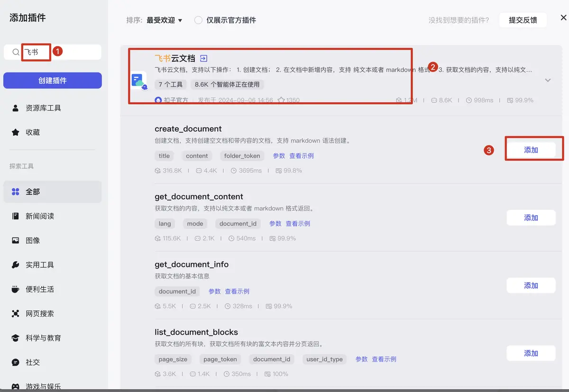The height and width of the screenshot is (392, 569).
Task: Click the 实用工具 wrench icon
Action: click(16, 265)
